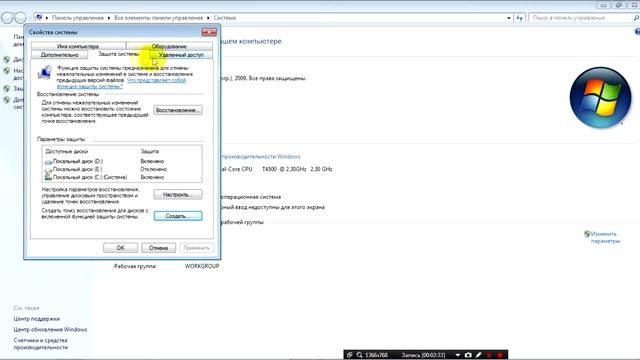Click shield icon beside Дис sidebar link

pyautogui.click(x=7, y=59)
